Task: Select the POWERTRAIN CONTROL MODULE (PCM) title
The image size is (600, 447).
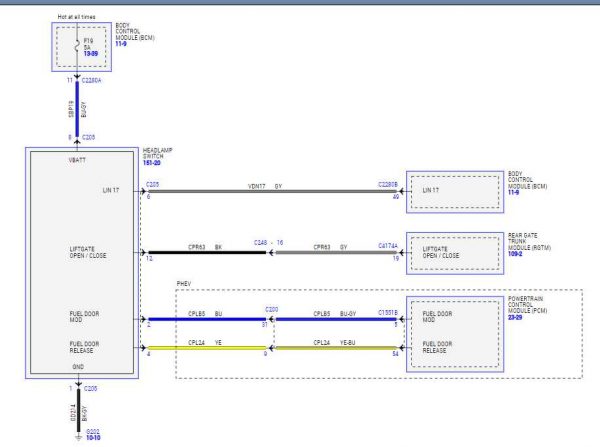Action: (x=527, y=305)
